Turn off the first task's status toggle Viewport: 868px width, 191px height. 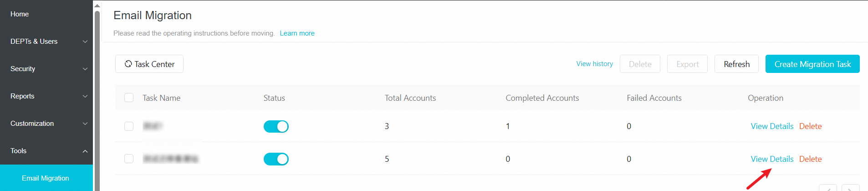[x=276, y=126]
